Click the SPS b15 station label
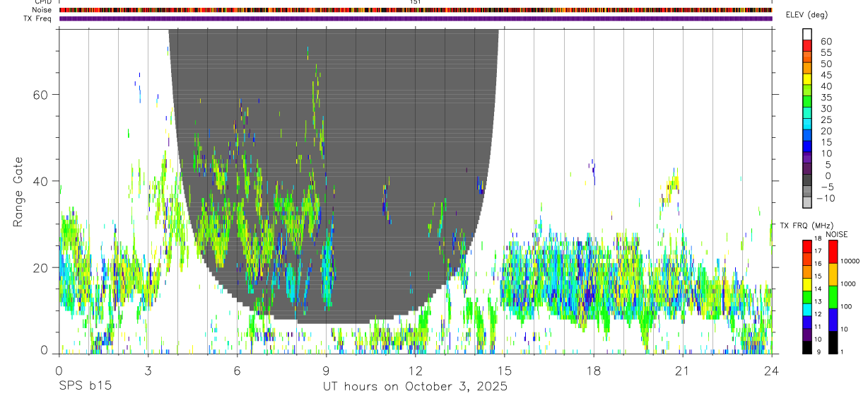The image size is (868, 401). coord(85,387)
